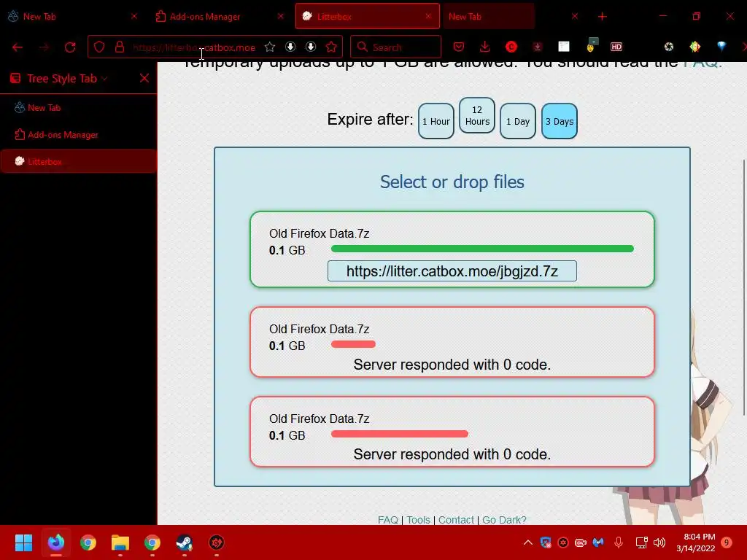Open the Tools footer link
Screen dimensions: 747x560
pos(418,519)
